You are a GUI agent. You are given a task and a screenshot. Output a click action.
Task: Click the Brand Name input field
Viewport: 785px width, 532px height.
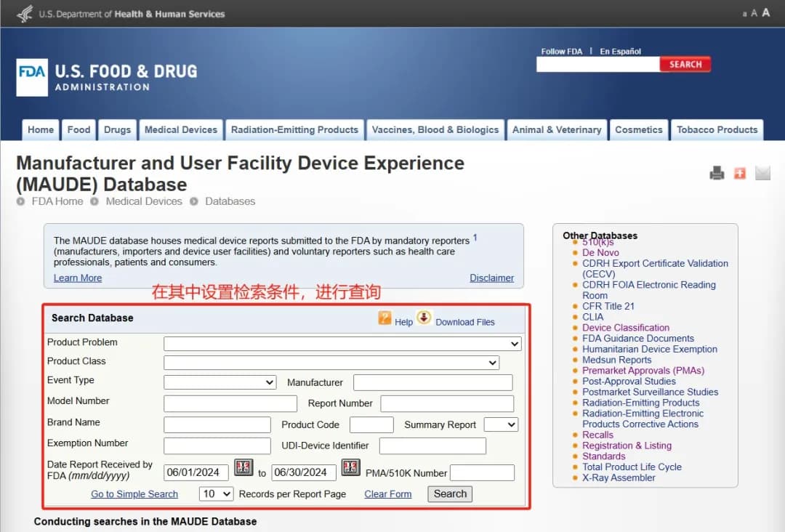[x=217, y=424]
